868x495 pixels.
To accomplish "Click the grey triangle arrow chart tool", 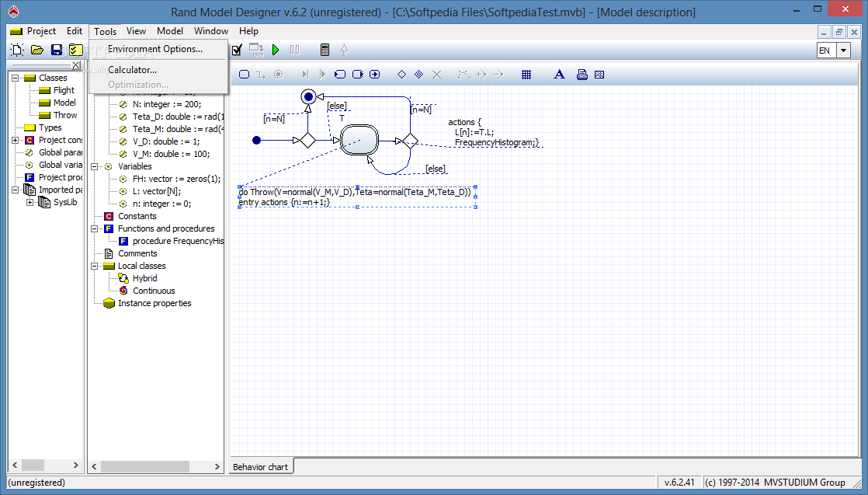I will click(x=322, y=75).
